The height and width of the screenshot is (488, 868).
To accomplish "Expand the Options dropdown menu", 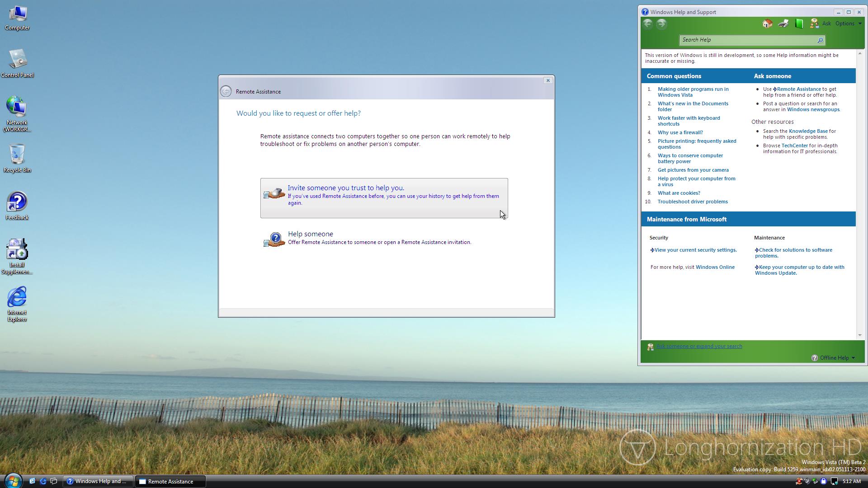I will pyautogui.click(x=849, y=23).
